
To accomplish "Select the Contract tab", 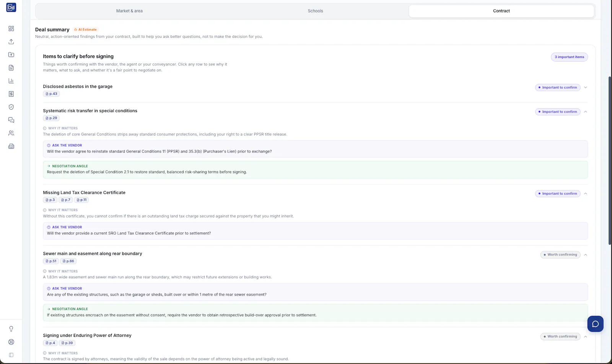I will pos(501,11).
